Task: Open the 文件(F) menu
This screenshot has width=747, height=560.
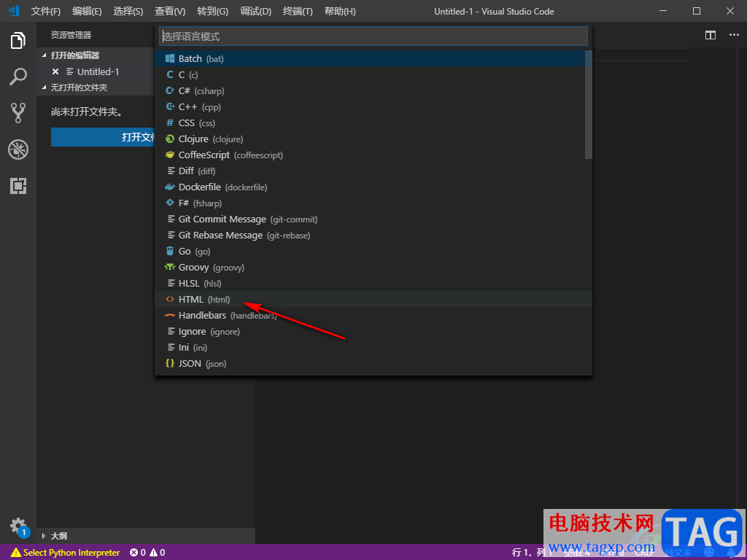Action: pos(46,11)
